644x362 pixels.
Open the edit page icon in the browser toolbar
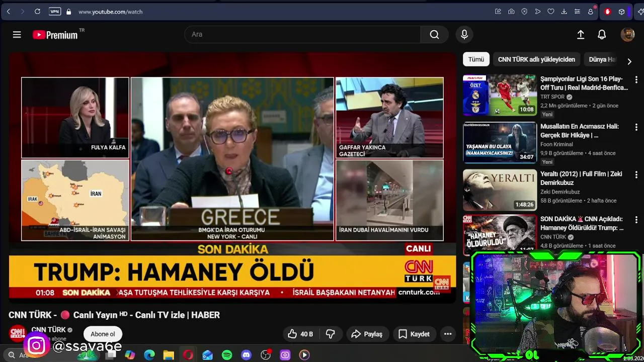tap(498, 12)
